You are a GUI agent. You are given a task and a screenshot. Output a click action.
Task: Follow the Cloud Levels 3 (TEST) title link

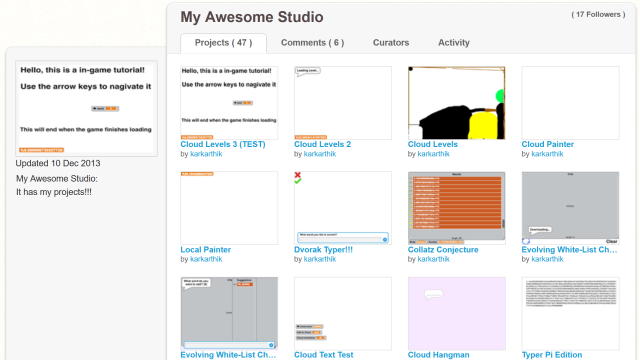pyautogui.click(x=223, y=144)
